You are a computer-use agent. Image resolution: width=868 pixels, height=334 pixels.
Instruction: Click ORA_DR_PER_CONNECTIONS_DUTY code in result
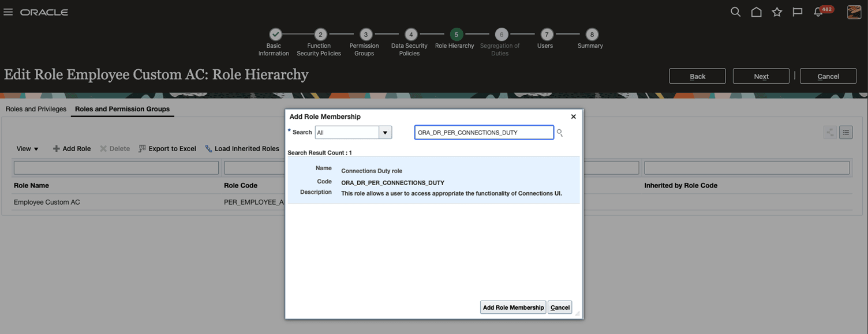pos(392,183)
